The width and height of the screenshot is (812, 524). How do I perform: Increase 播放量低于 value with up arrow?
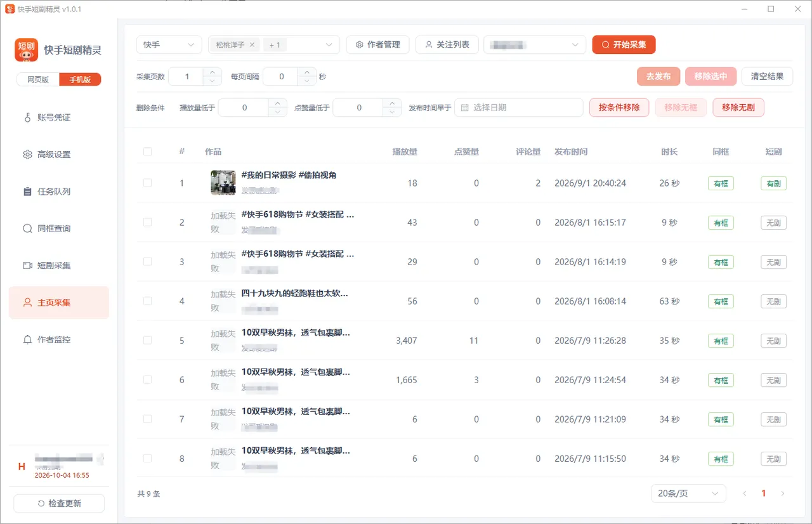coord(278,103)
